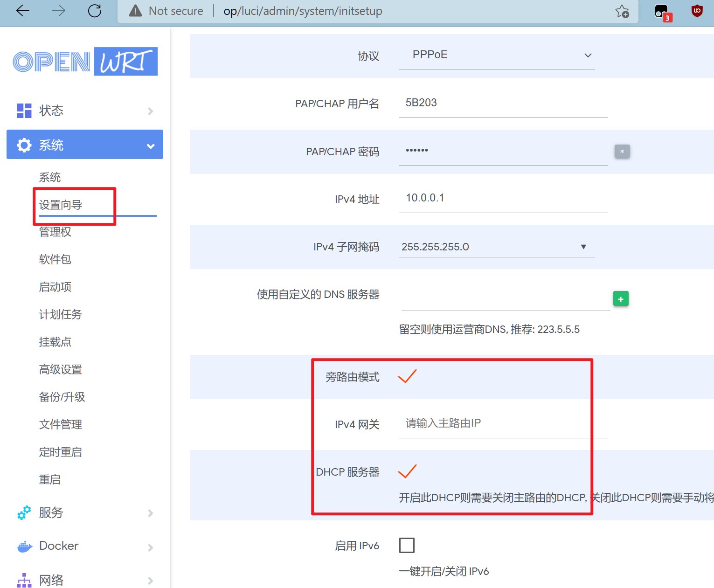714x588 pixels.
Task: Click the 自定义 DNS 服务器 field
Action: pos(506,297)
